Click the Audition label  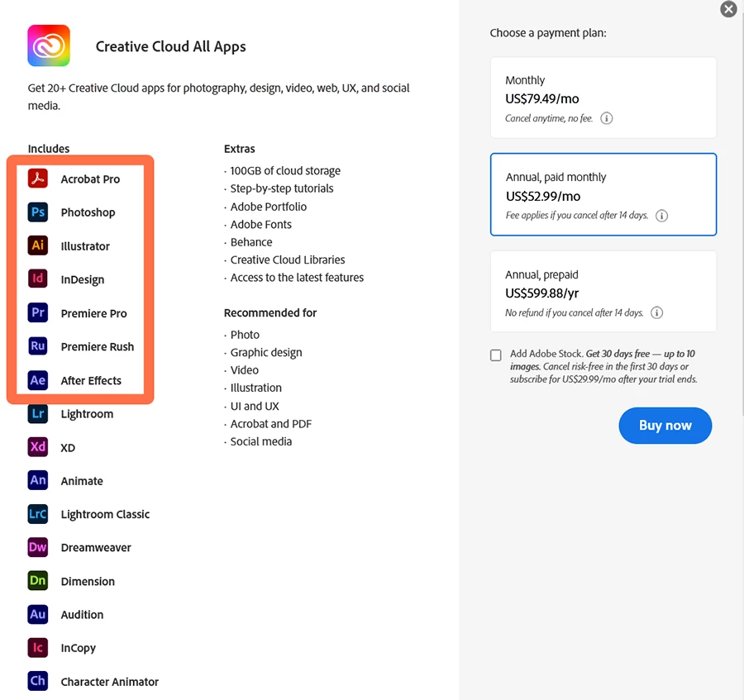(82, 615)
